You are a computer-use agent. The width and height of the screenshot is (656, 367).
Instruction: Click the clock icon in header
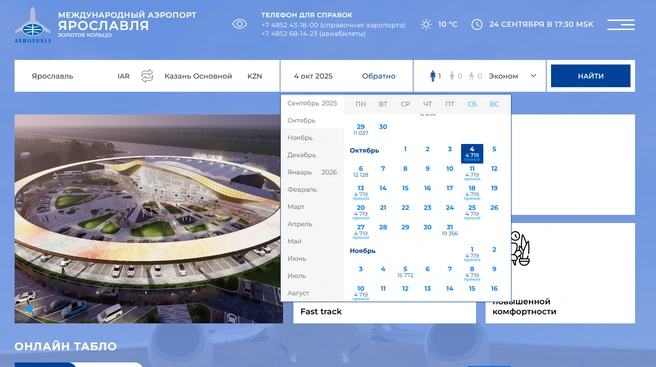coord(477,25)
